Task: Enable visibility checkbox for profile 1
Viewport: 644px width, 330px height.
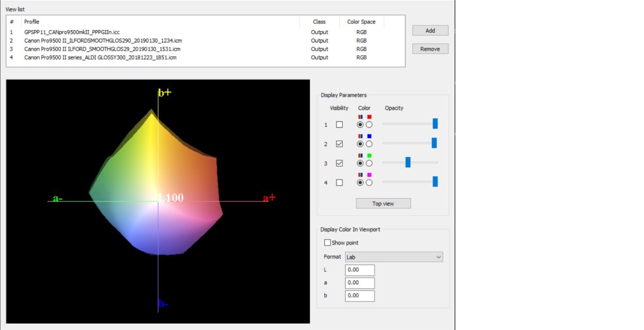Action: tap(339, 125)
